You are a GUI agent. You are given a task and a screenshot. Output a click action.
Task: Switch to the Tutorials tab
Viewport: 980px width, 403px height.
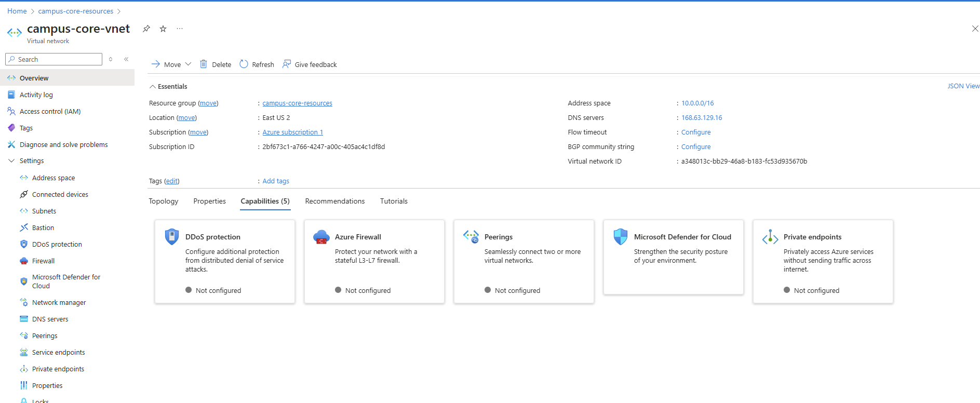point(394,202)
